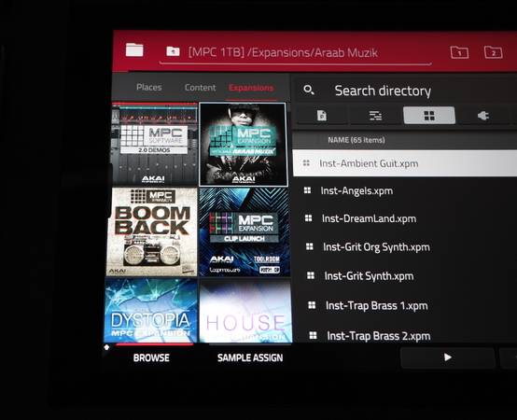Screen dimensions: 517x420
Task: Open the browser folder icon in header
Action: (134, 50)
